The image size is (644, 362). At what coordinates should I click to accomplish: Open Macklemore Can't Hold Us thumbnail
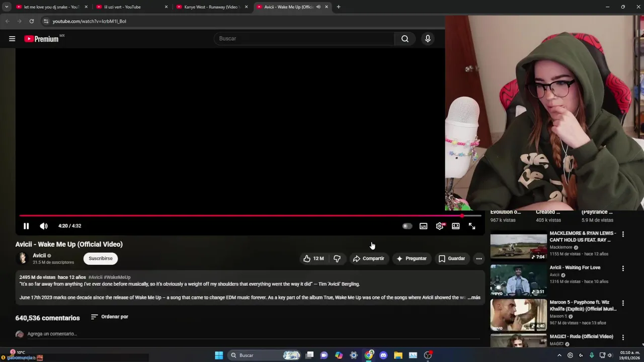(x=518, y=245)
